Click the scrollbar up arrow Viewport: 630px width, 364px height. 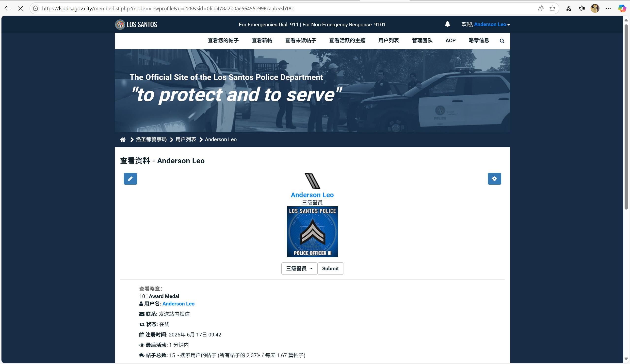click(x=626, y=20)
